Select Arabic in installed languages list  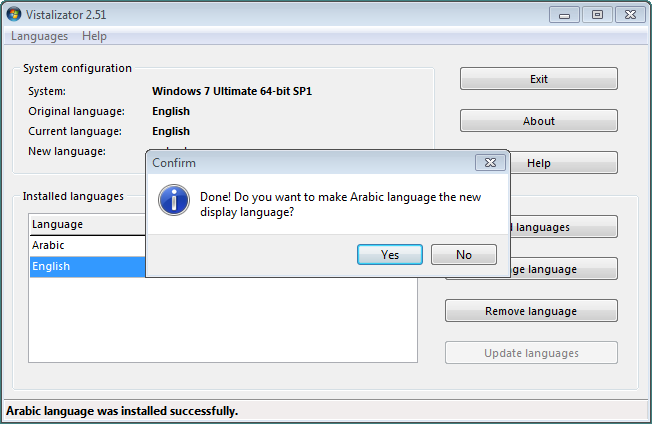[87, 245]
